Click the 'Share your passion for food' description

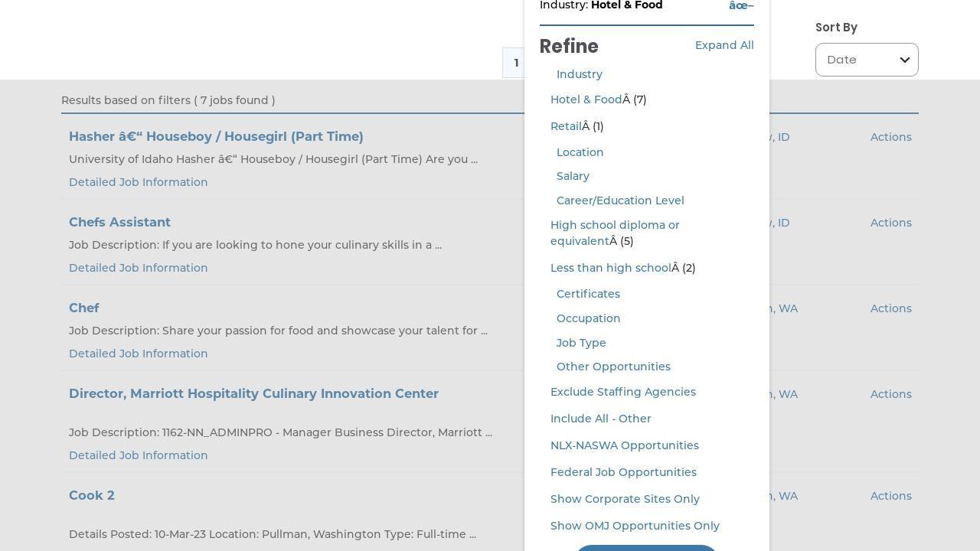[278, 331]
